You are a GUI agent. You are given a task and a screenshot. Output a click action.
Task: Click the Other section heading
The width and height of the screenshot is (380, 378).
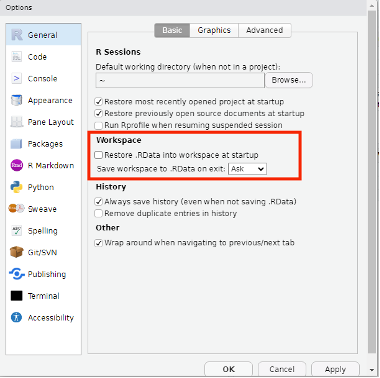(x=107, y=228)
